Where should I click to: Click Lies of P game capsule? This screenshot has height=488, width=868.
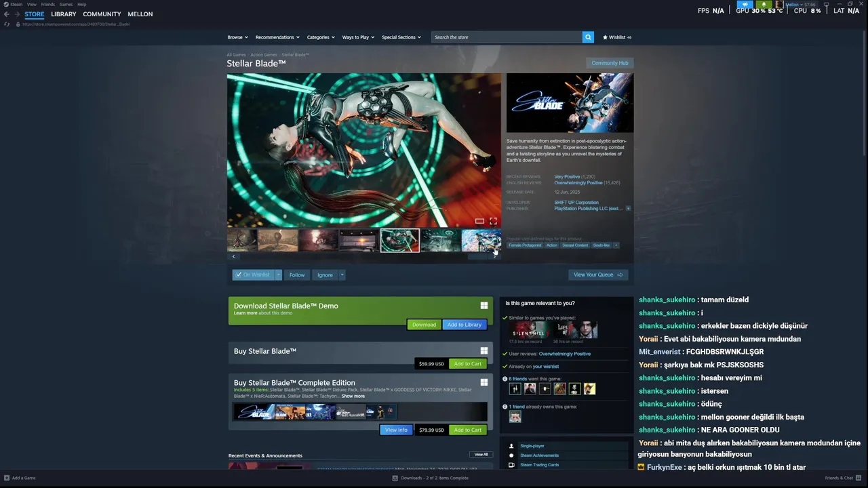click(x=575, y=330)
